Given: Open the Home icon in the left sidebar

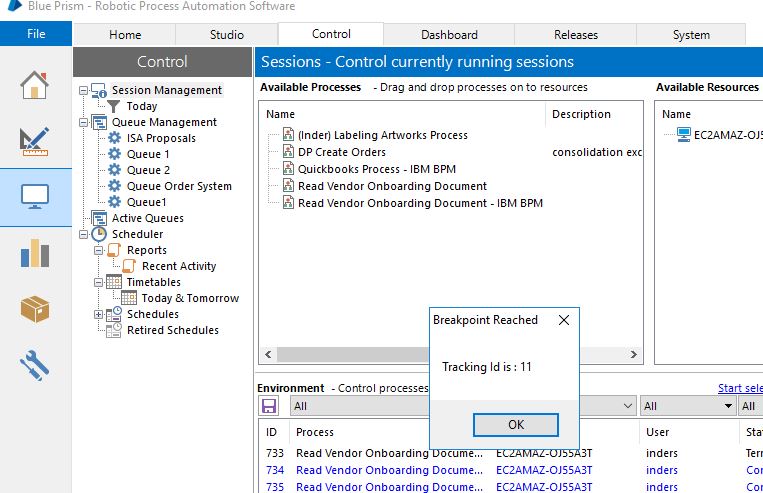Looking at the screenshot, I should click(34, 85).
